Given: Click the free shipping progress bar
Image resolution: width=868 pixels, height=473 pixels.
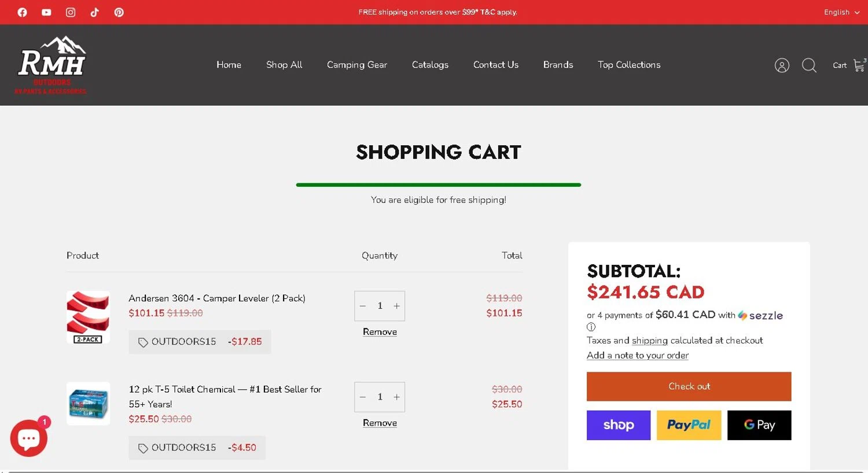Looking at the screenshot, I should click(x=438, y=185).
